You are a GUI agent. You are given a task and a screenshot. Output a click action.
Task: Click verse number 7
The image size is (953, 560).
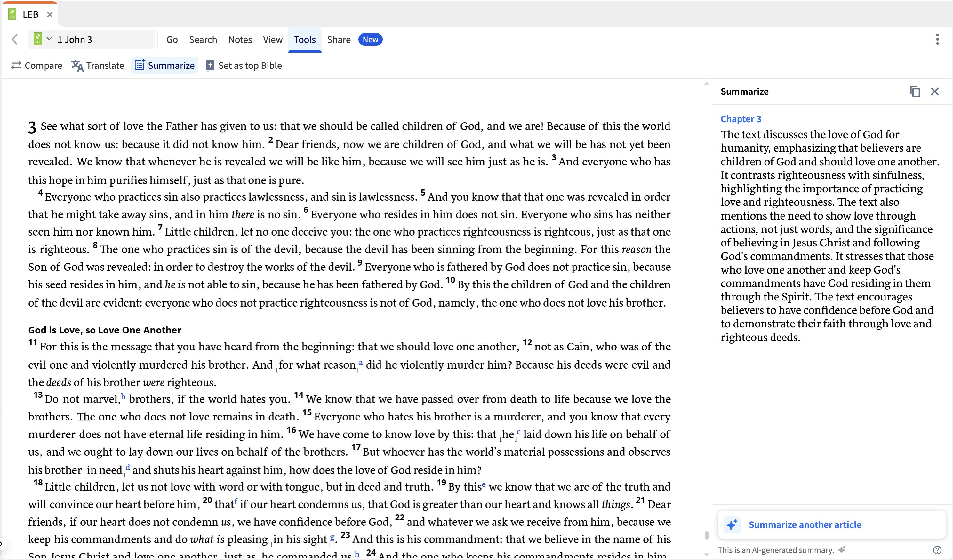coord(160,228)
